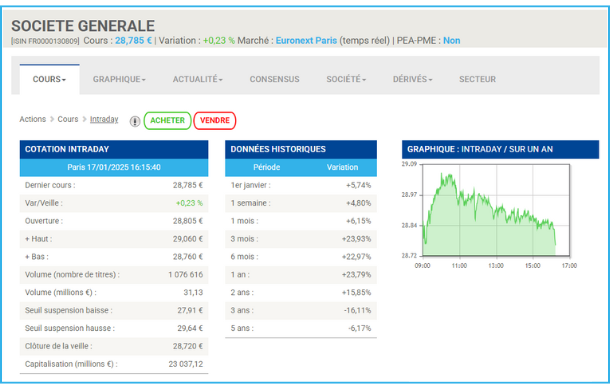This screenshot has height=389, width=610.
Task: Click the Variation column header
Action: tap(342, 167)
